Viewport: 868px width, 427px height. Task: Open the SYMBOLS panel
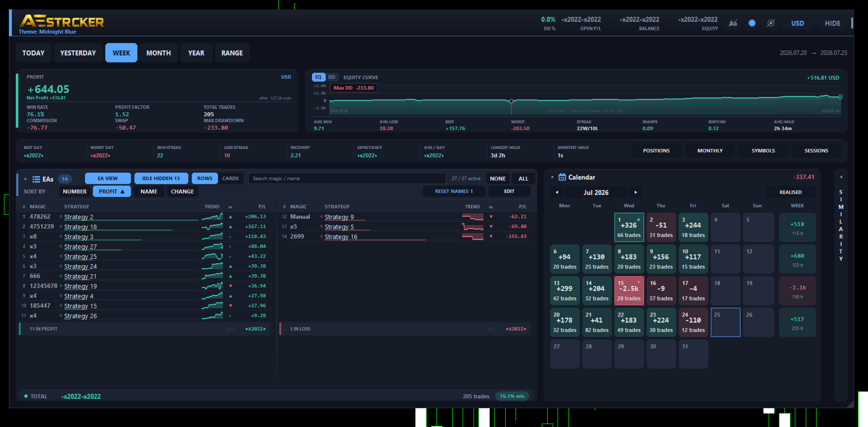click(763, 151)
